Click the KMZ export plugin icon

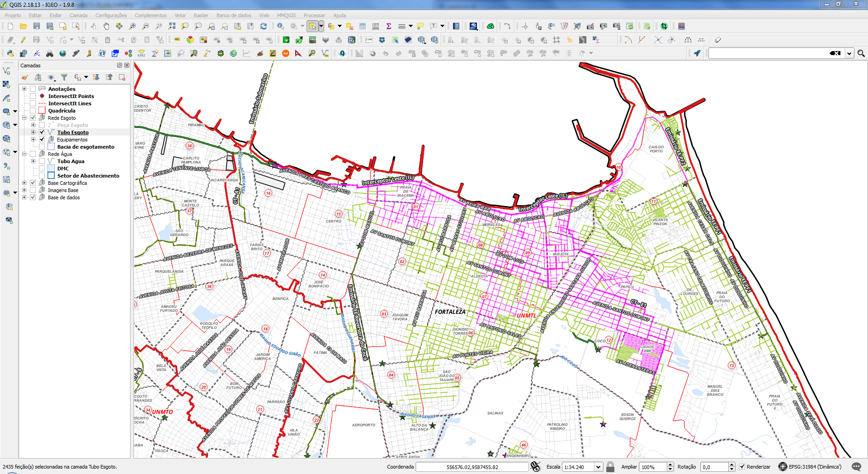coord(142,53)
